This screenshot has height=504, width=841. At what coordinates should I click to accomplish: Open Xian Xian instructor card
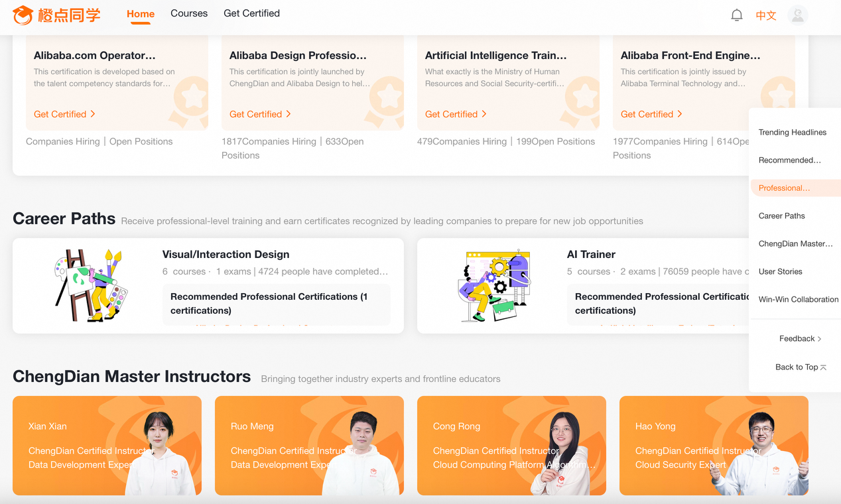pos(107,445)
